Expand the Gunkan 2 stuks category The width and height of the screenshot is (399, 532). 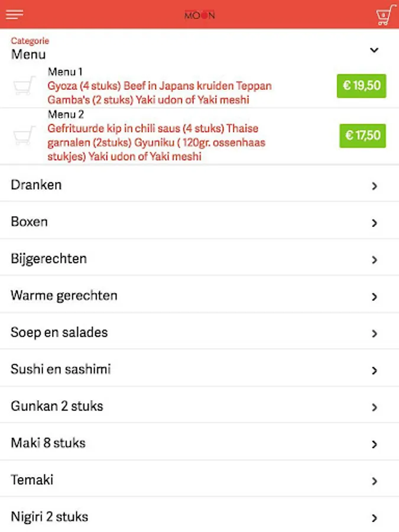200,407
